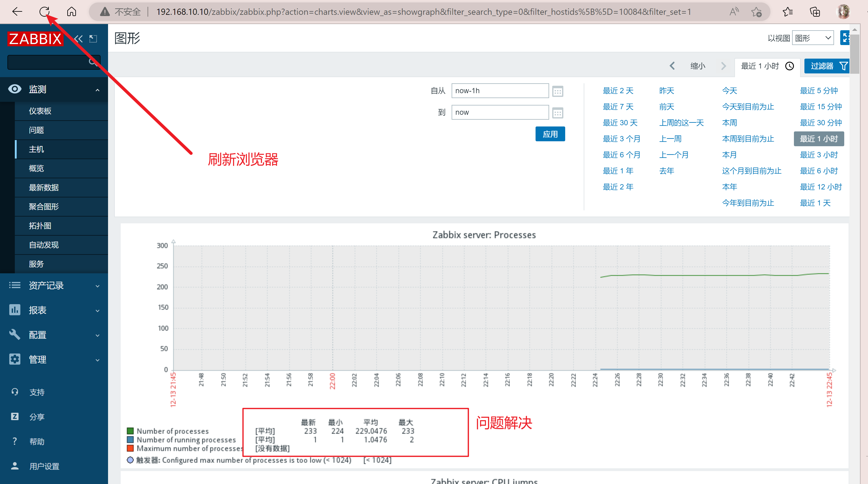Focus the sidebar search box
The height and width of the screenshot is (484, 868).
point(54,62)
